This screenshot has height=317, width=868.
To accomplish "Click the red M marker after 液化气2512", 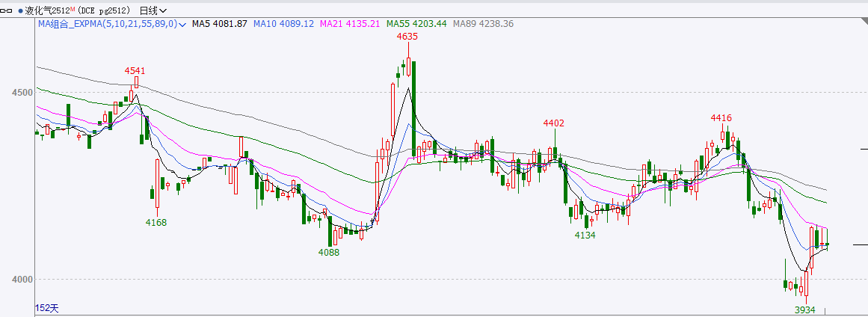I will point(73,9).
